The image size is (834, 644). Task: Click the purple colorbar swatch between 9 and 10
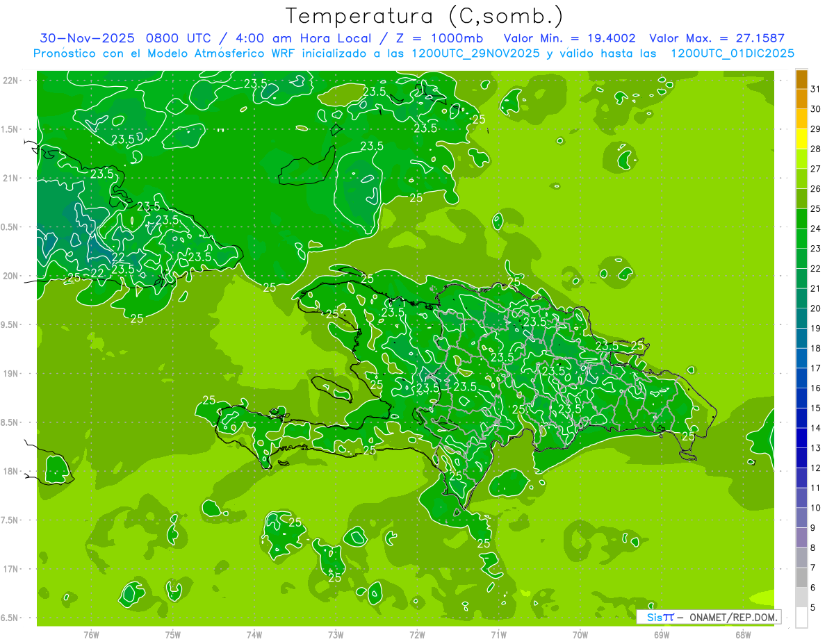[x=801, y=518]
